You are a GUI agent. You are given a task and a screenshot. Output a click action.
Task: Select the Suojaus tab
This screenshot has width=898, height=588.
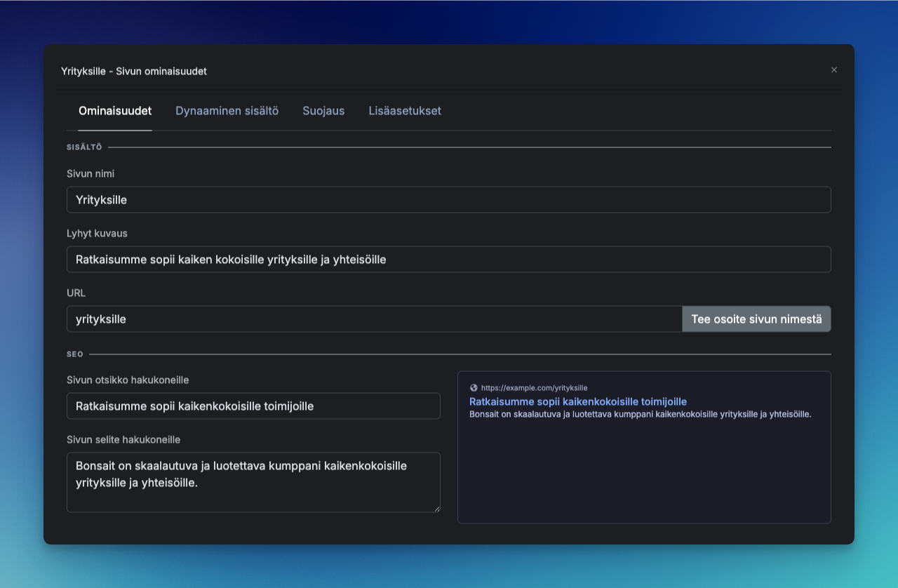[323, 111]
